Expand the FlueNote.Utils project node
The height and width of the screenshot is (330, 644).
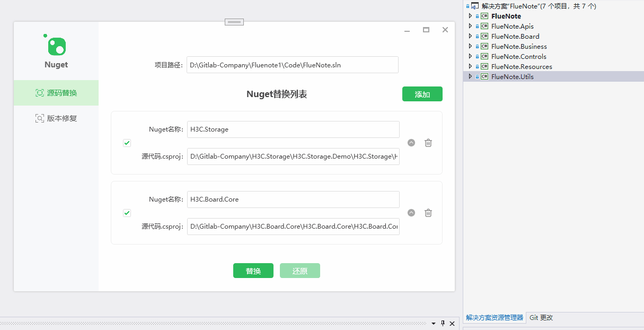pyautogui.click(x=470, y=76)
